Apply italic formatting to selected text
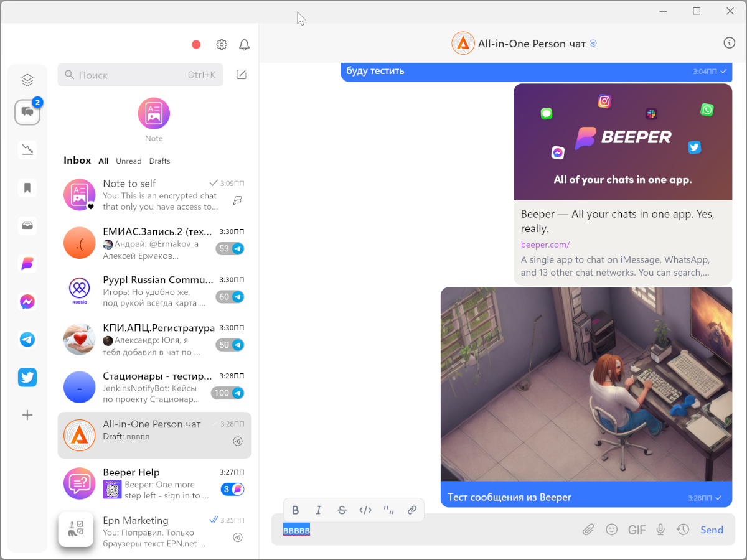This screenshot has width=747, height=560. [x=319, y=510]
